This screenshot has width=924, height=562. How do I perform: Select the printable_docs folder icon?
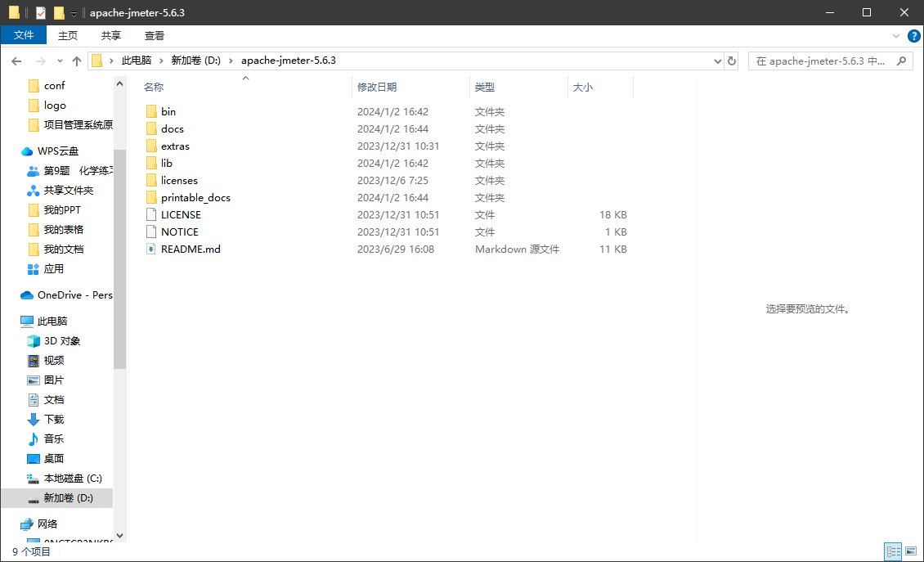tap(151, 197)
